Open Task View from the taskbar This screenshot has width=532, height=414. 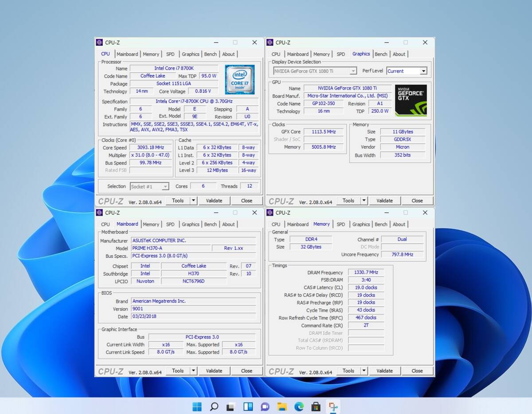click(231, 406)
